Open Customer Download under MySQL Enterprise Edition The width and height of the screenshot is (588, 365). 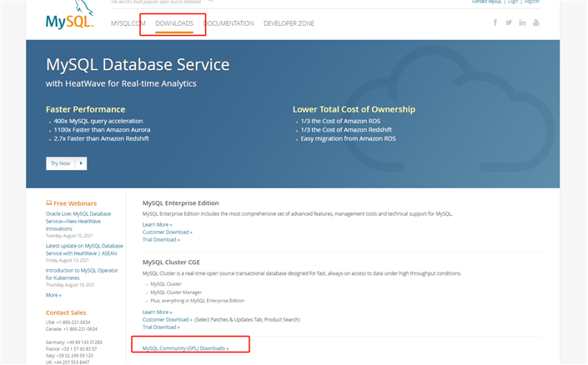168,232
